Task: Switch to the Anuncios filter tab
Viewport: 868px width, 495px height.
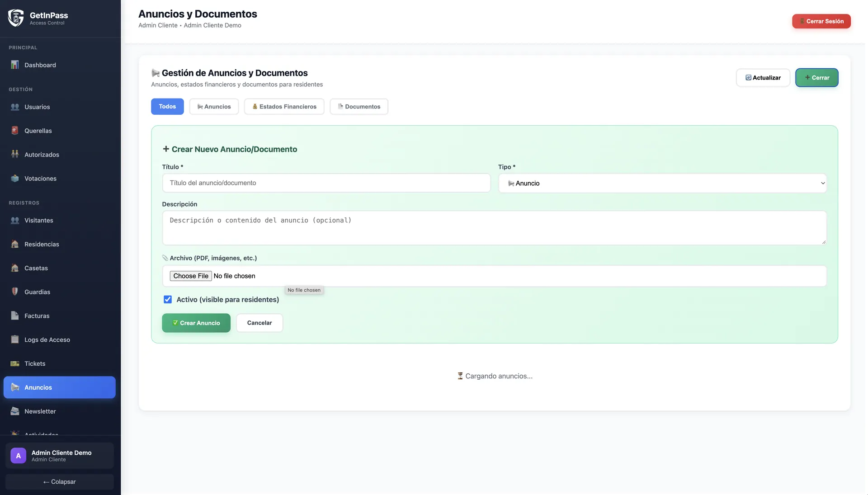Action: [x=214, y=107]
